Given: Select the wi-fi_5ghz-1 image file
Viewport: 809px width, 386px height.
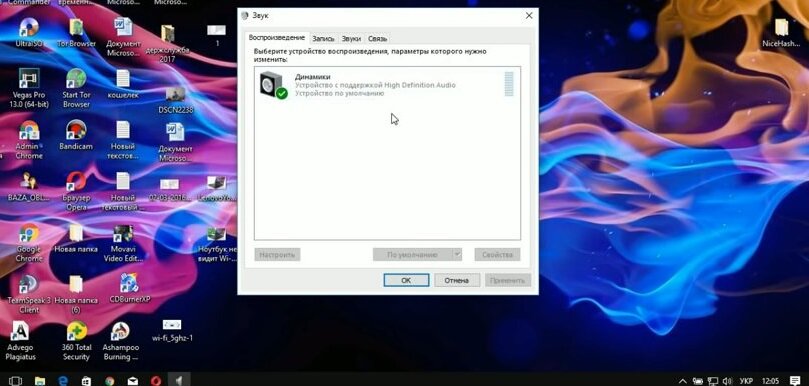Looking at the screenshot, I should point(172,330).
